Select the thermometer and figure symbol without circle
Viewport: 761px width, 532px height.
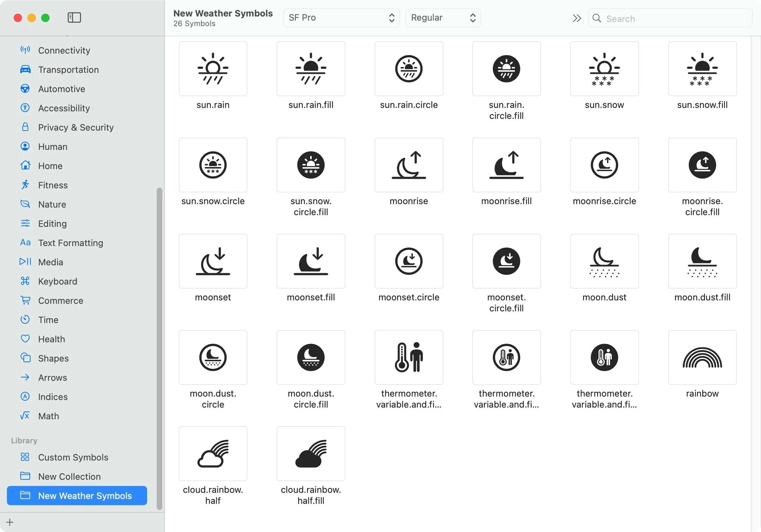[409, 357]
